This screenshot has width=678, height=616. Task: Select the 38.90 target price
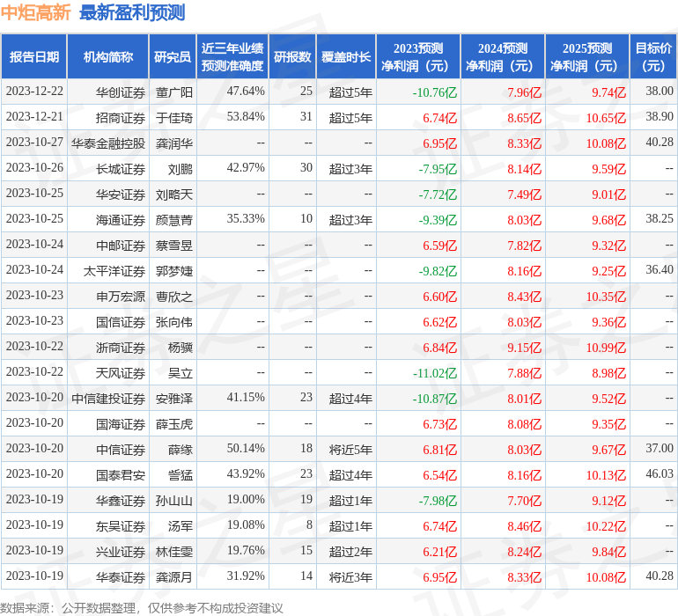tap(660, 117)
